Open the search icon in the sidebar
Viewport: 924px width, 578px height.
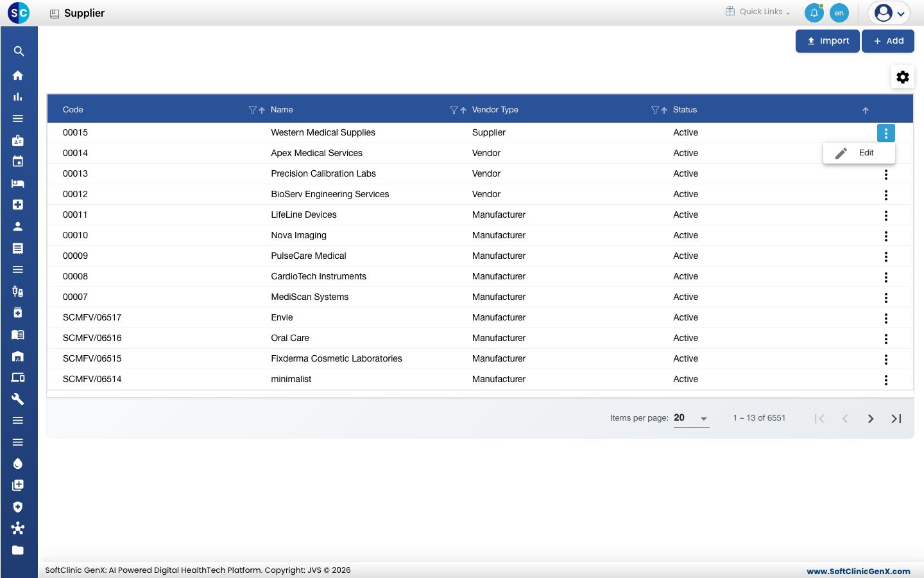[x=19, y=51]
